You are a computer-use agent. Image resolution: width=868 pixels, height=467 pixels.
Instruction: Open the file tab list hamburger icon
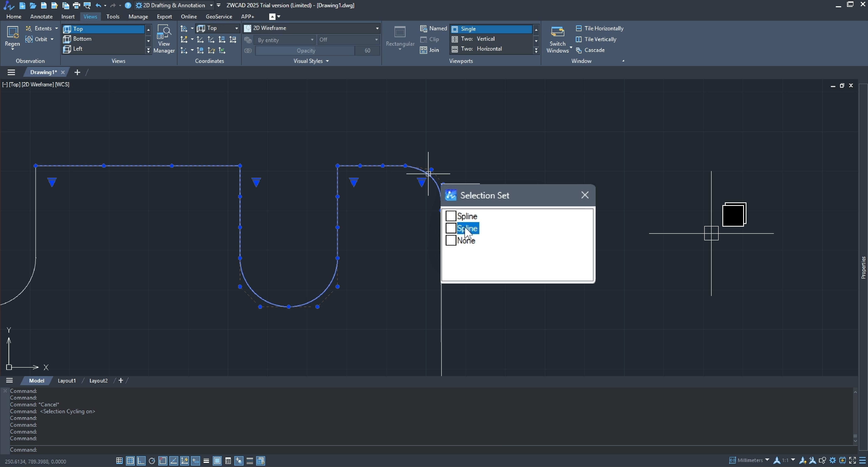pyautogui.click(x=11, y=72)
